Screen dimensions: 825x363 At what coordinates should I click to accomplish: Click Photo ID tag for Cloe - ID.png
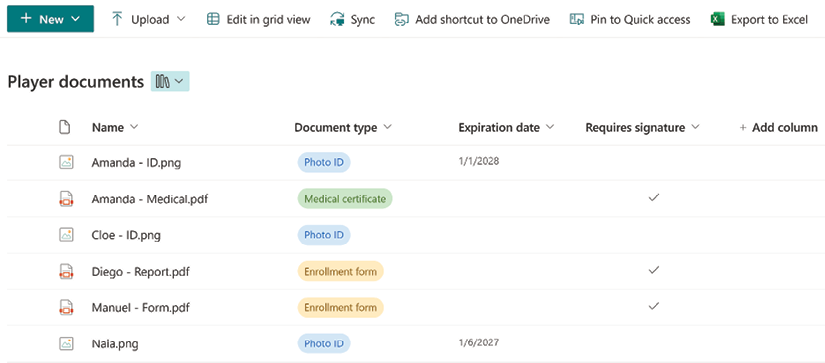(x=324, y=235)
